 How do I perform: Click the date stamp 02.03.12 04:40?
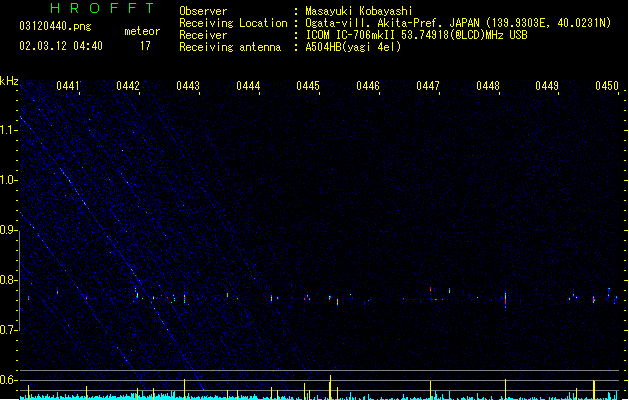coord(61,46)
